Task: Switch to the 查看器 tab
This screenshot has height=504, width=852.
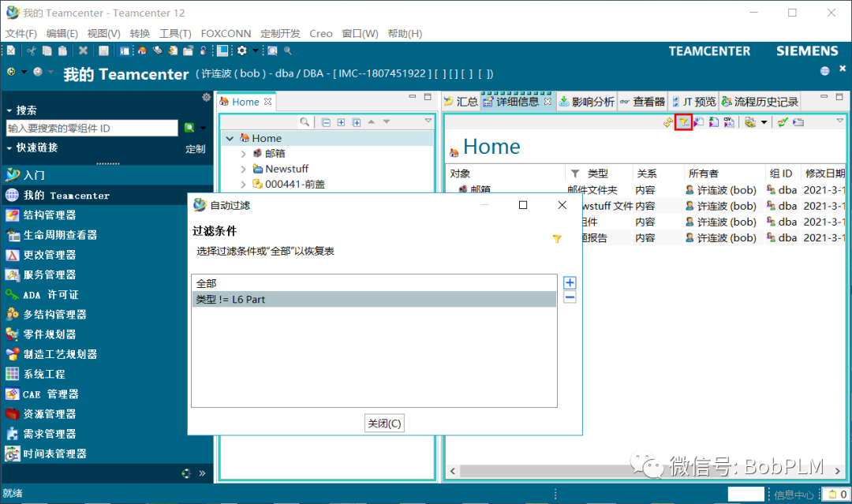Action: coord(642,102)
